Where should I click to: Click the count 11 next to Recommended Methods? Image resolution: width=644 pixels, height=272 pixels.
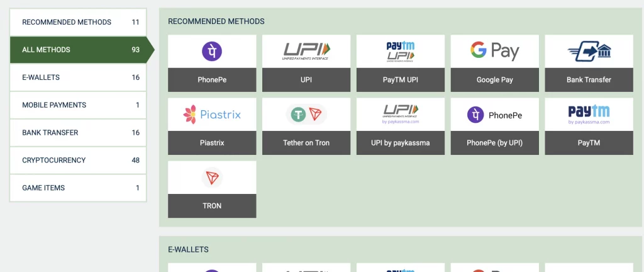coord(136,22)
